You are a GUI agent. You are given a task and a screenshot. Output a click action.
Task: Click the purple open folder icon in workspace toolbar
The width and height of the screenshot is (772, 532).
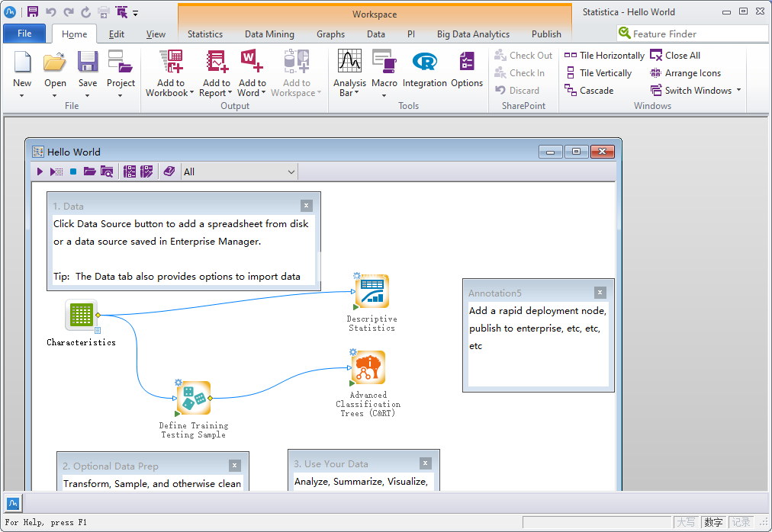(x=89, y=171)
